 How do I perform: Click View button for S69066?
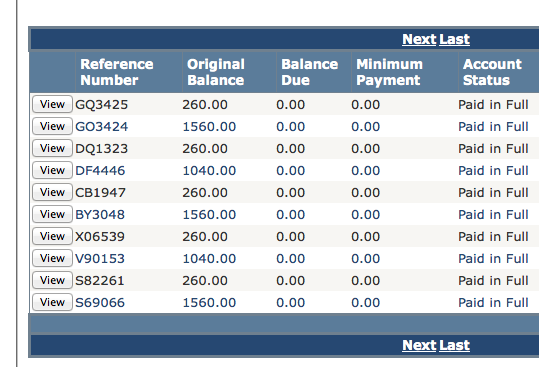[52, 302]
